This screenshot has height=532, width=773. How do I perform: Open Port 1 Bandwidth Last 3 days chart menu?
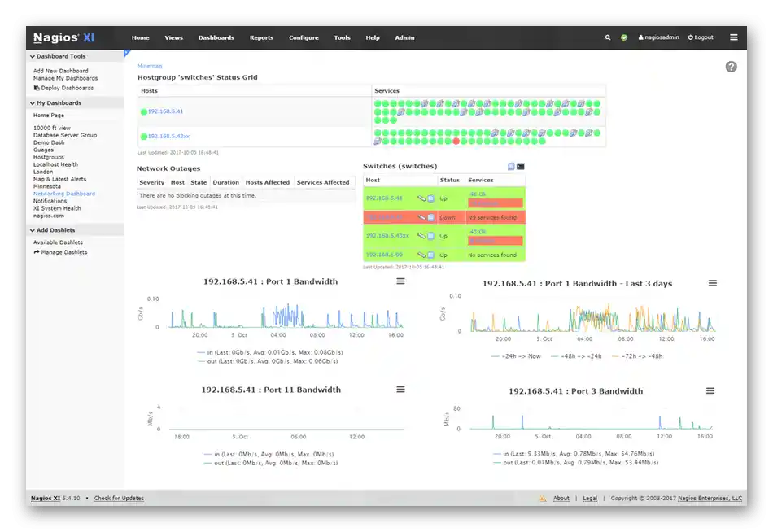712,283
